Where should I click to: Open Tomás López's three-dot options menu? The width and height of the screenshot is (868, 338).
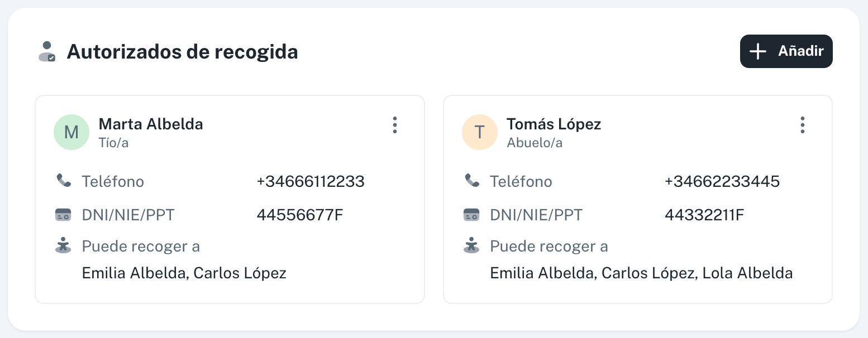pos(803,125)
